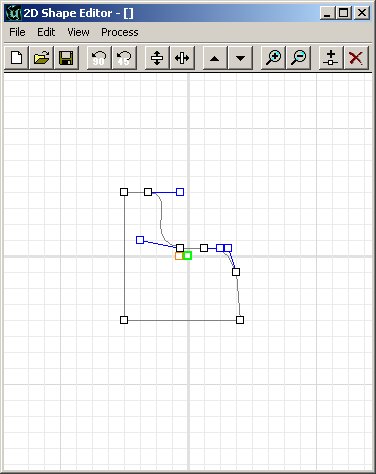The width and height of the screenshot is (376, 474).
Task: Split segment with the plus vertex icon
Action: point(331,58)
